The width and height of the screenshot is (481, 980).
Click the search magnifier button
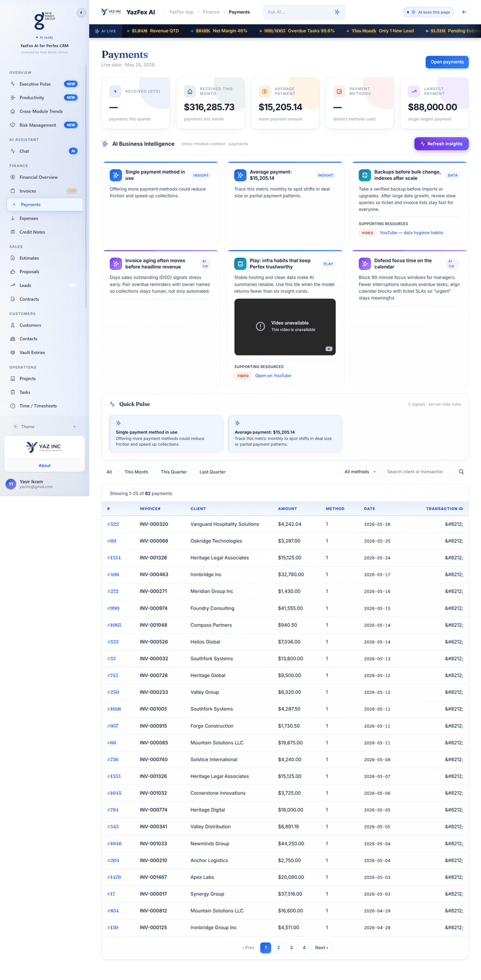pos(461,472)
